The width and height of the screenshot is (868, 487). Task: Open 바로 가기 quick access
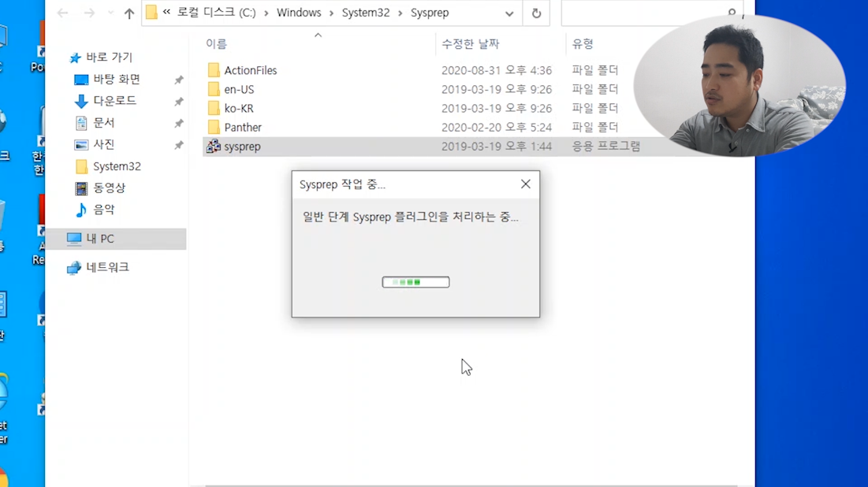(109, 57)
